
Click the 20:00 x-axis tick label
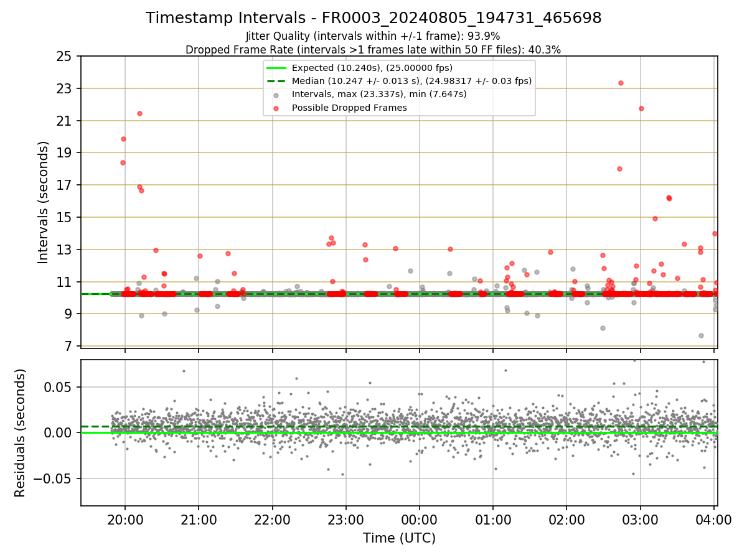pos(125,519)
